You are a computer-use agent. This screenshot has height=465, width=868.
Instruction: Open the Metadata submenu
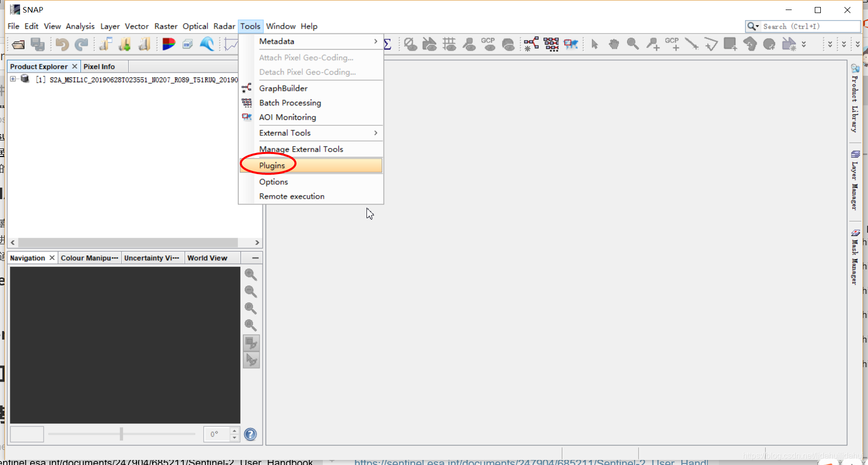311,42
